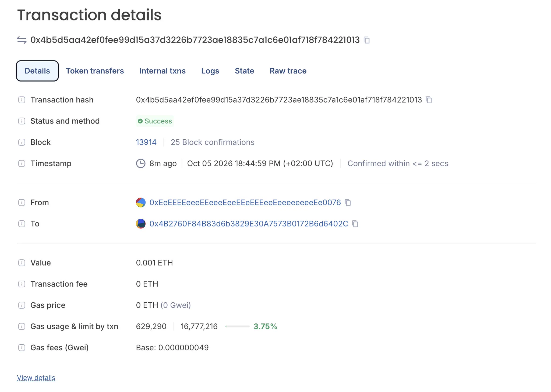Click the Oct 05 2026 timestamp text
This screenshot has width=551, height=392.
point(260,163)
